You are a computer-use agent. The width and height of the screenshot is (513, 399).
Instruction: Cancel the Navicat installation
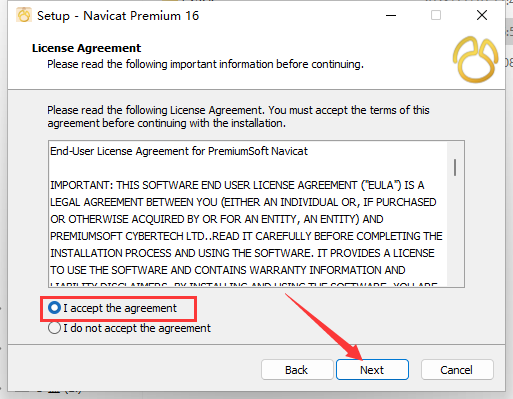point(457,370)
